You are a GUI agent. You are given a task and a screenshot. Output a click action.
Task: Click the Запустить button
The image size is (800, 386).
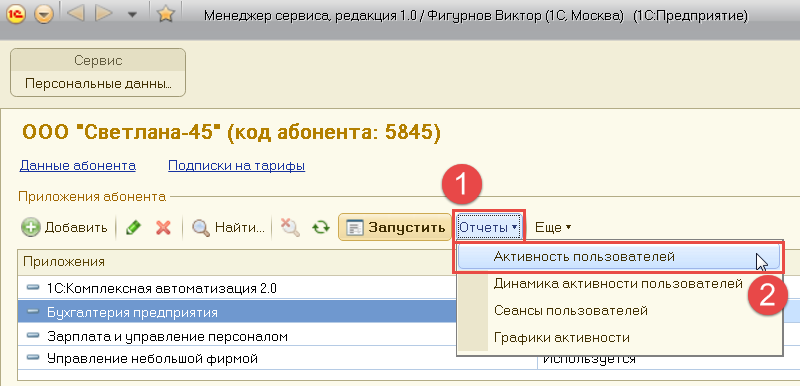point(394,227)
